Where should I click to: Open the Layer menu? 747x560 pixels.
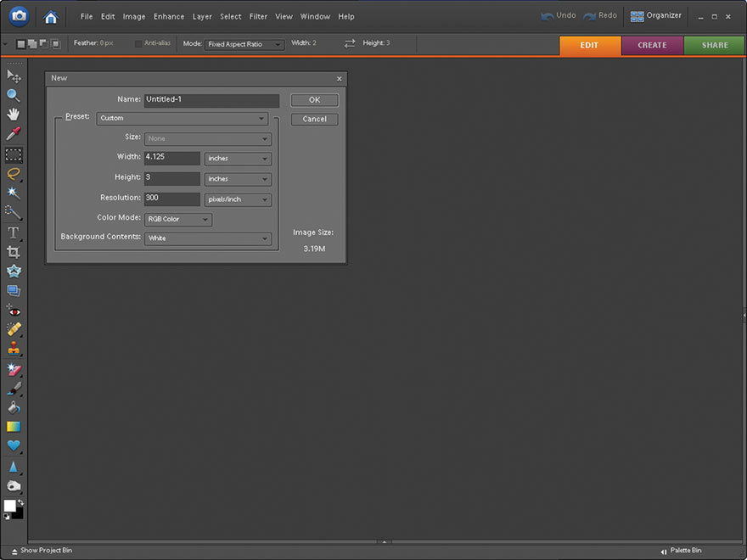(202, 17)
